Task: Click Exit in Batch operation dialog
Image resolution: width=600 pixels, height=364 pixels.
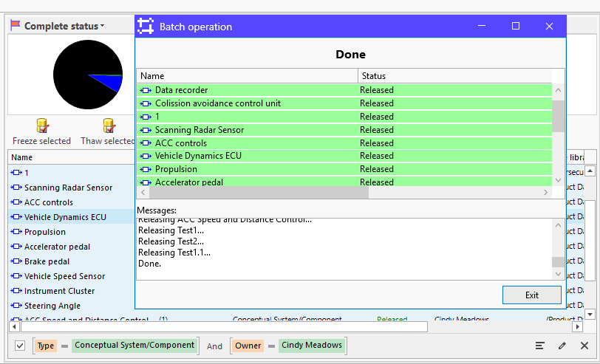Action: [x=532, y=295]
